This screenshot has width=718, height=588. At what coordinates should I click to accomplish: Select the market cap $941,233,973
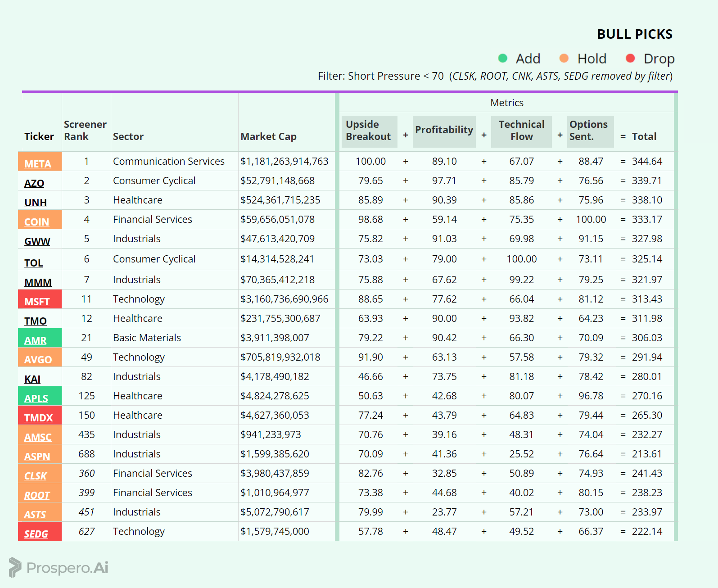coord(271,434)
